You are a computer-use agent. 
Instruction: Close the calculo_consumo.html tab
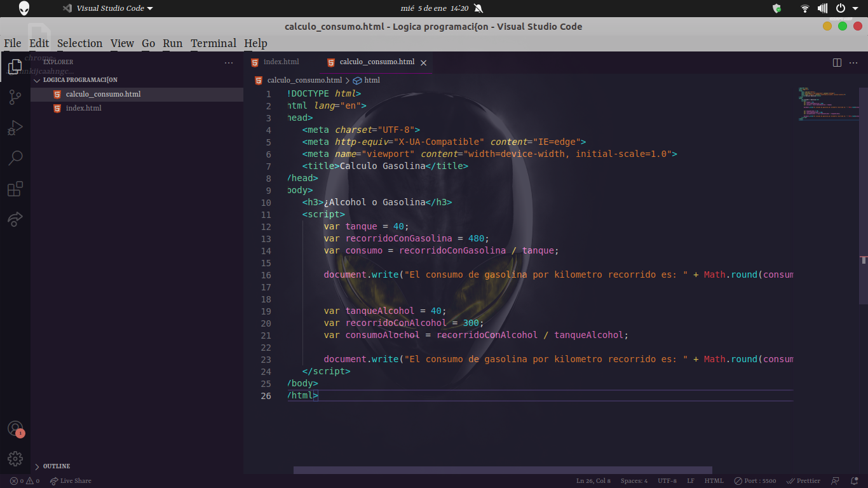pyautogui.click(x=423, y=62)
